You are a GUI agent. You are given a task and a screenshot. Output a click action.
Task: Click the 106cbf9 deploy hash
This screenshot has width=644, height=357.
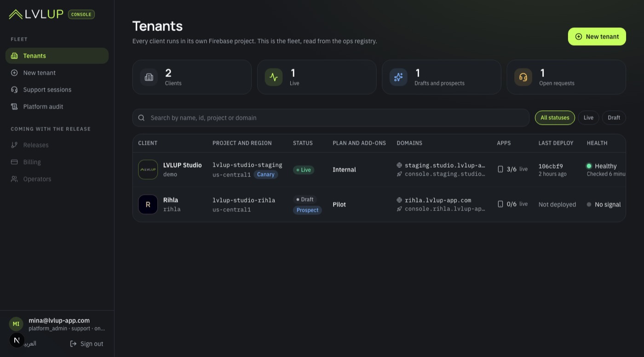coord(551,166)
